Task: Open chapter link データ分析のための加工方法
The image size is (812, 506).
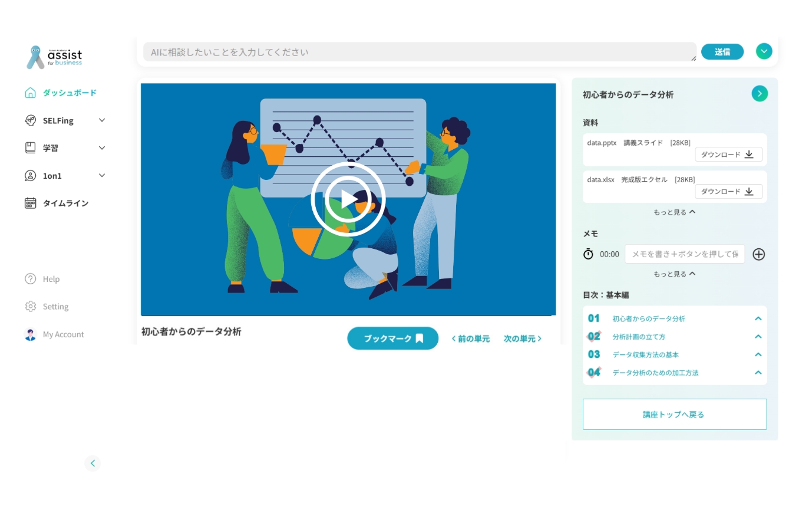Action: [655, 373]
